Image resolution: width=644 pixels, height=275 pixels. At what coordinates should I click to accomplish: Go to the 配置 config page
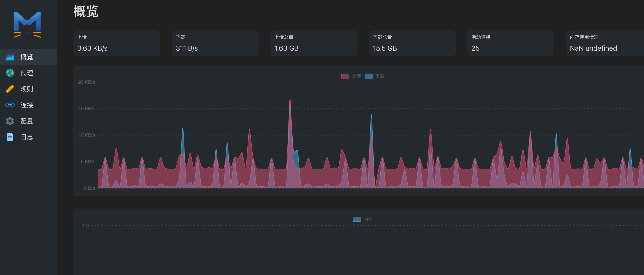tap(27, 121)
